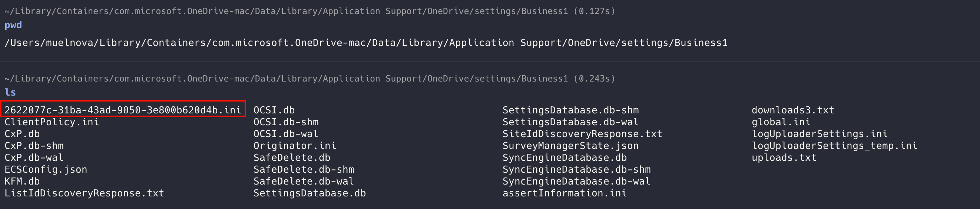Click the SafeDelete.db file name
Image resolution: width=980 pixels, height=209 pixels.
point(292,157)
